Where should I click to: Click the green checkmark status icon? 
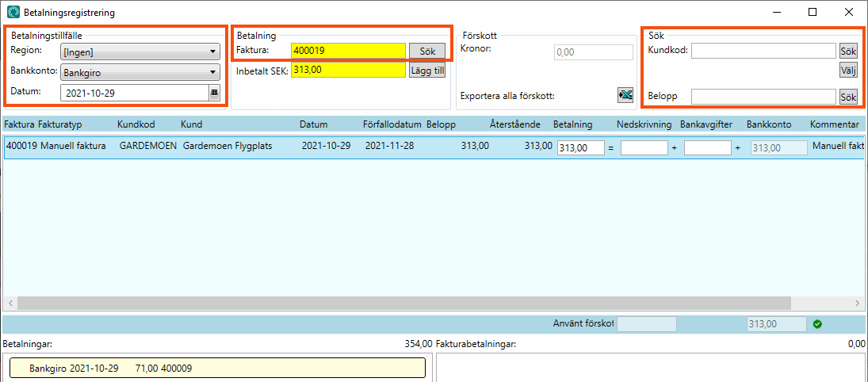817,323
